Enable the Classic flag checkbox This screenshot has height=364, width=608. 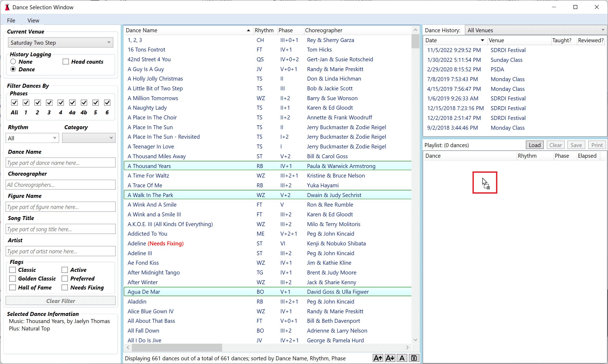pyautogui.click(x=13, y=270)
